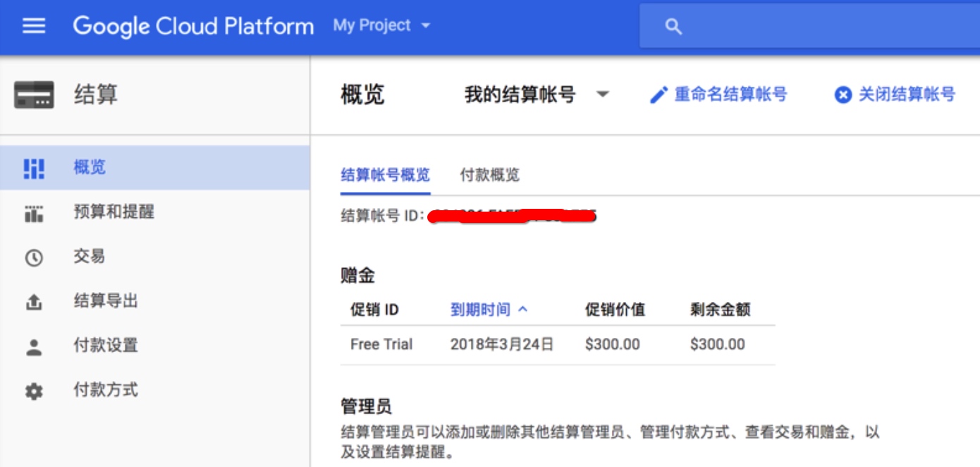Click the 促销价值 column header

pos(615,309)
